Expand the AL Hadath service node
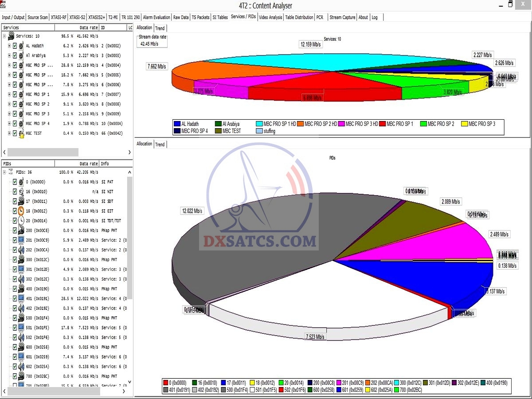This screenshot has height=399, width=532. (x=9, y=46)
